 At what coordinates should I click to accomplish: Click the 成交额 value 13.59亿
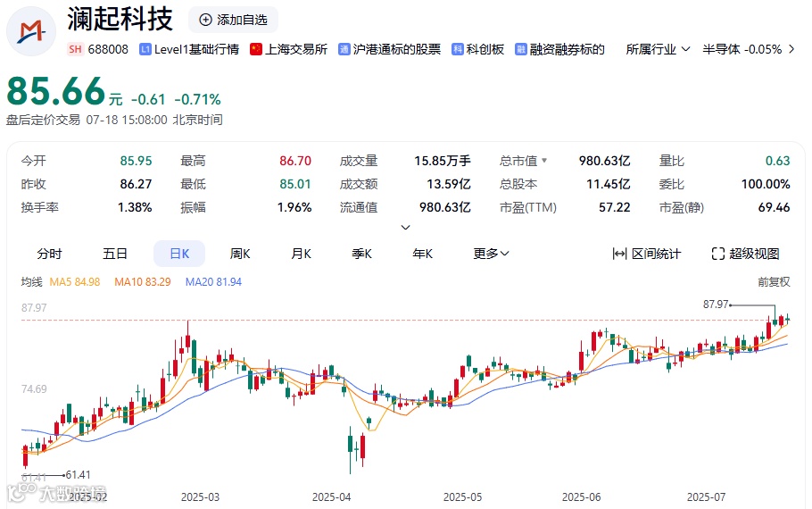click(x=449, y=184)
